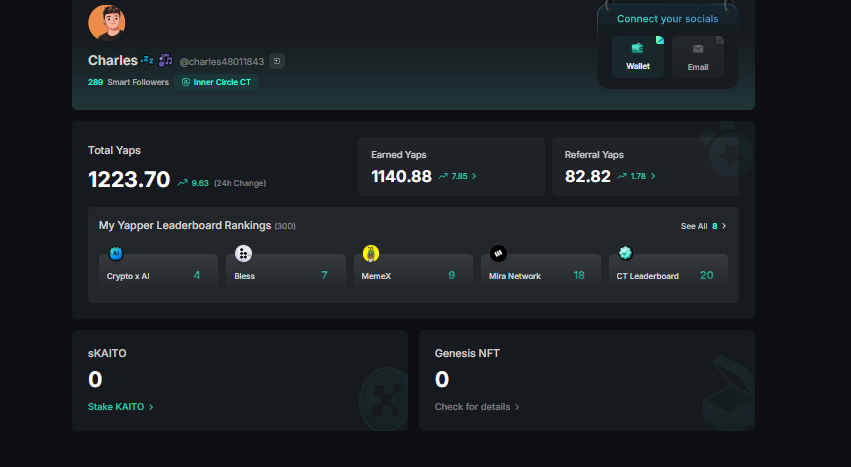Click the sKAITO balance value 0
This screenshot has width=851, height=467.
coord(95,380)
